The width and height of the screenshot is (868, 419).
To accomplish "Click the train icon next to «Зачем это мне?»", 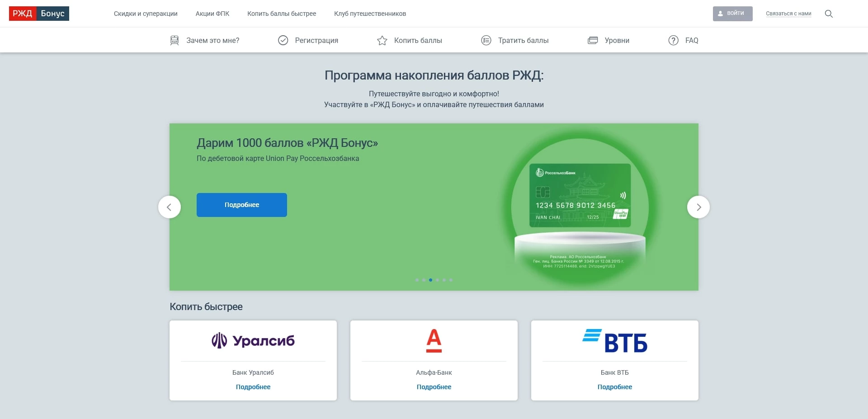I will [175, 40].
